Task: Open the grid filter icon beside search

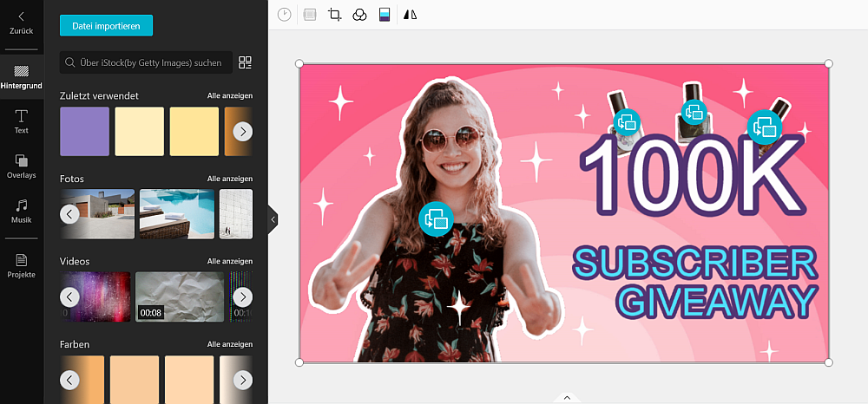Action: click(245, 62)
